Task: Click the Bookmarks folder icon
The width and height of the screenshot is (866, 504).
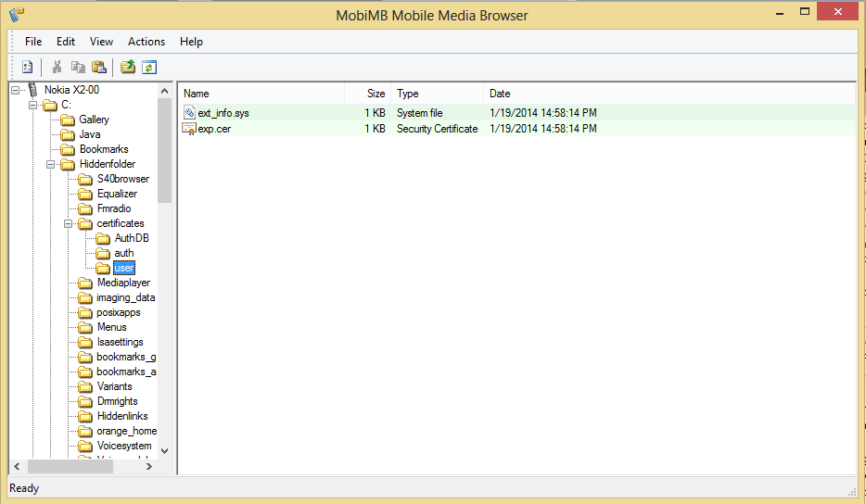Action: (68, 149)
